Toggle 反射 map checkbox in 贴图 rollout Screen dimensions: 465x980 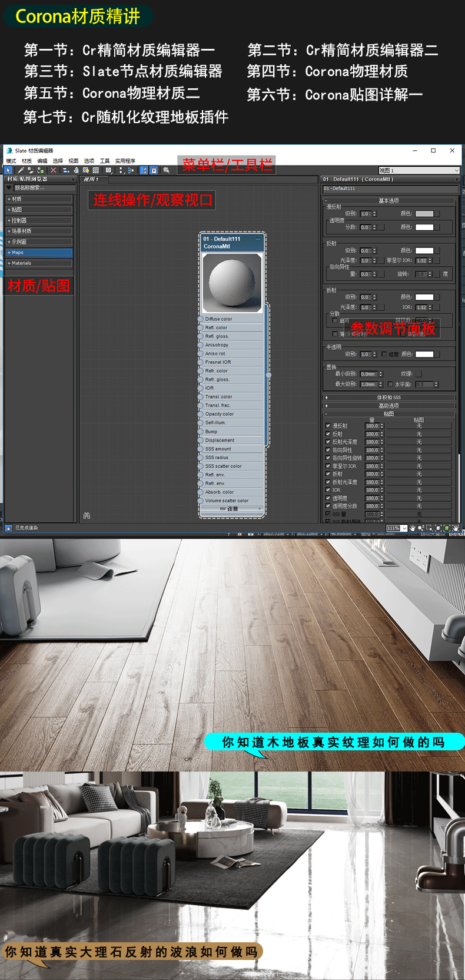point(328,434)
